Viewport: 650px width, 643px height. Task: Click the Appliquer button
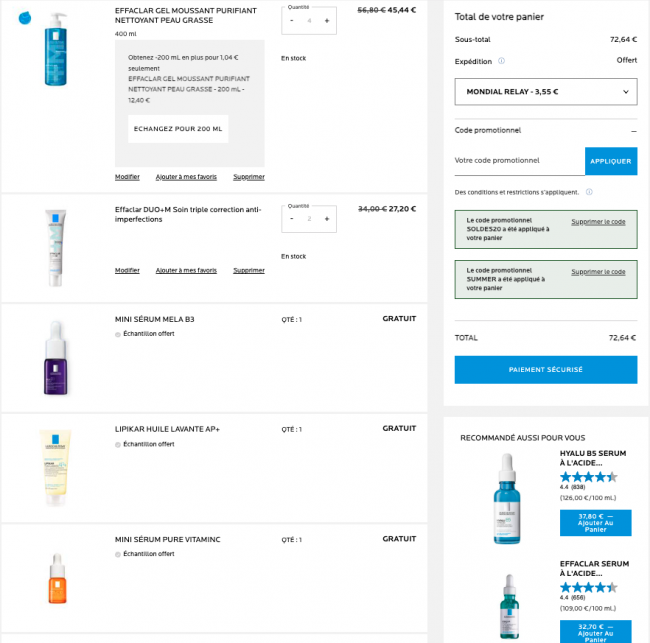pyautogui.click(x=611, y=161)
